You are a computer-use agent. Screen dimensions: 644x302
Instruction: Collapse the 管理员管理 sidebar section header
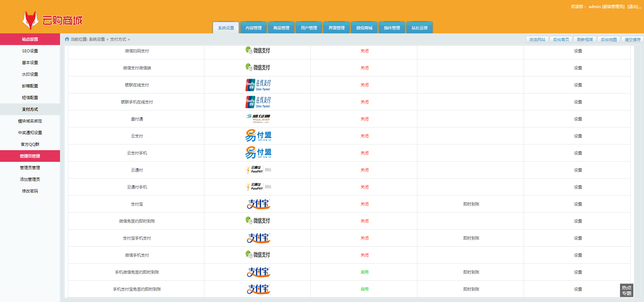(x=30, y=156)
